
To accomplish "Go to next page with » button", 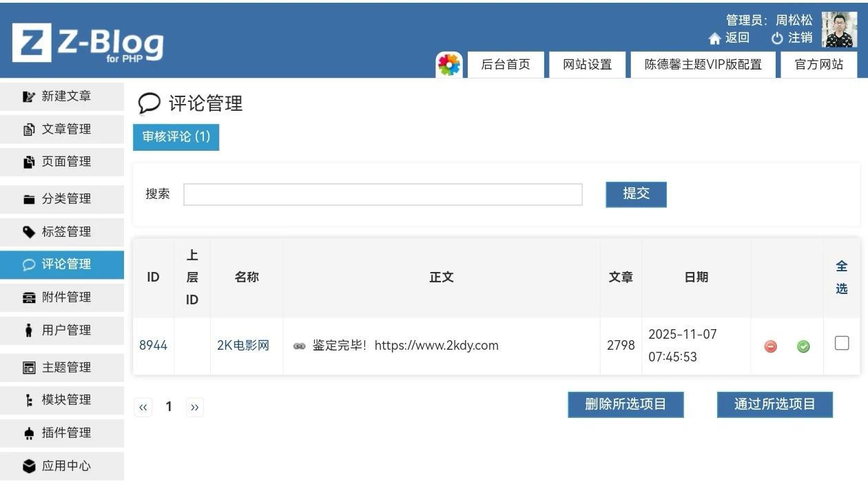I will [x=195, y=408].
